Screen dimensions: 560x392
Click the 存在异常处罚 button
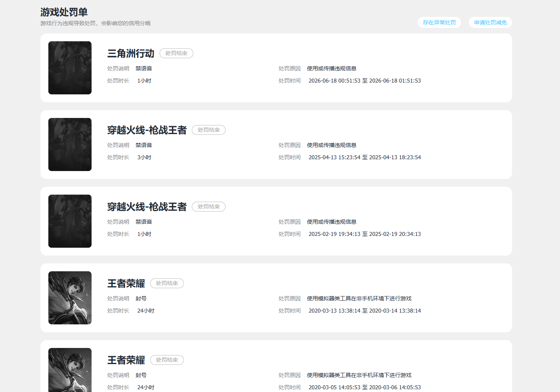pyautogui.click(x=439, y=22)
